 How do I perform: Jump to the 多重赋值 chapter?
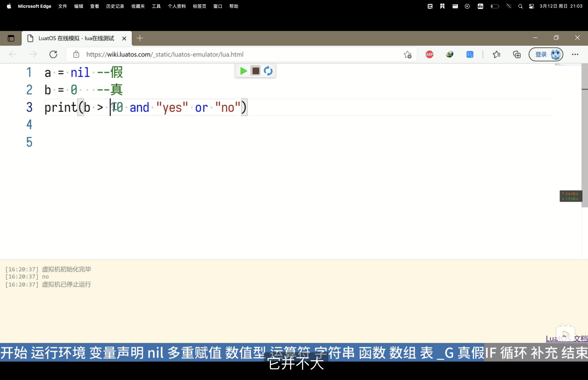(x=194, y=352)
